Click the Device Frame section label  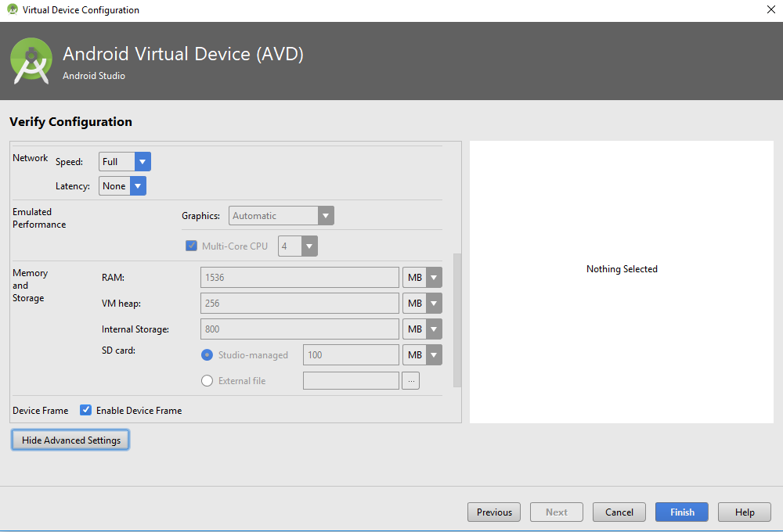click(41, 410)
